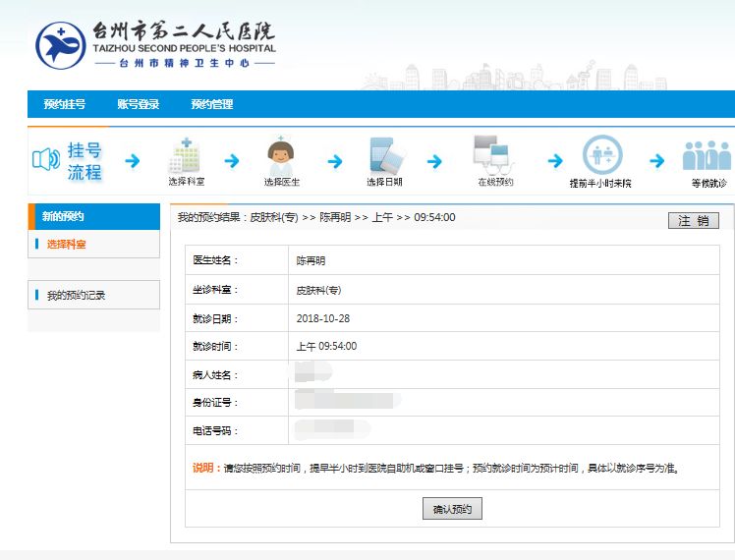Click the speaker icon beside 挂号流程
This screenshot has width=735, height=560.
46,159
